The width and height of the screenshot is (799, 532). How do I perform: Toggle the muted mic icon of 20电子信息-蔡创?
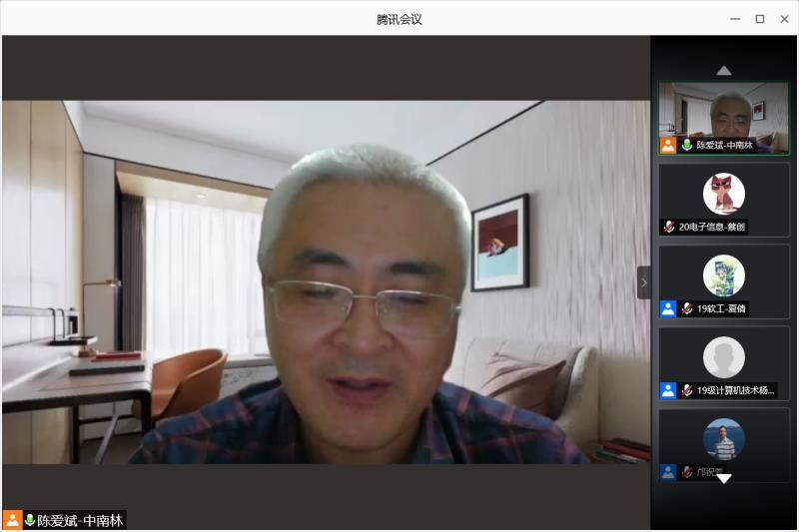(x=669, y=228)
